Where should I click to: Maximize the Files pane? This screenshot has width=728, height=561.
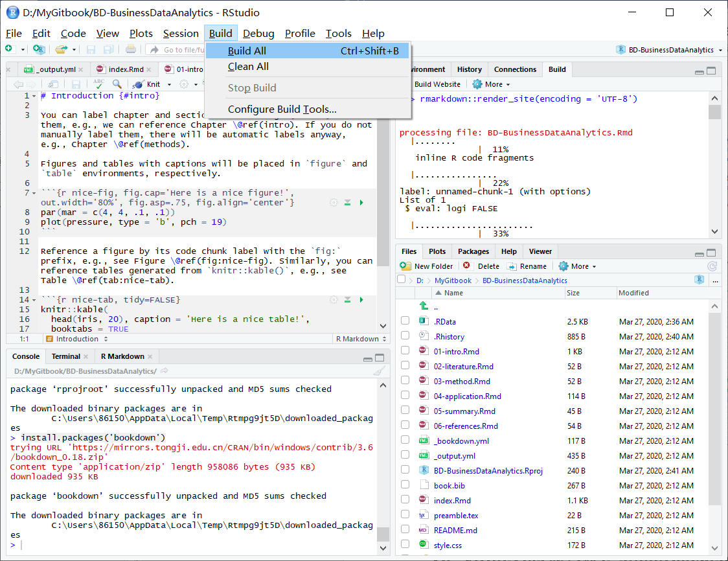[711, 253]
